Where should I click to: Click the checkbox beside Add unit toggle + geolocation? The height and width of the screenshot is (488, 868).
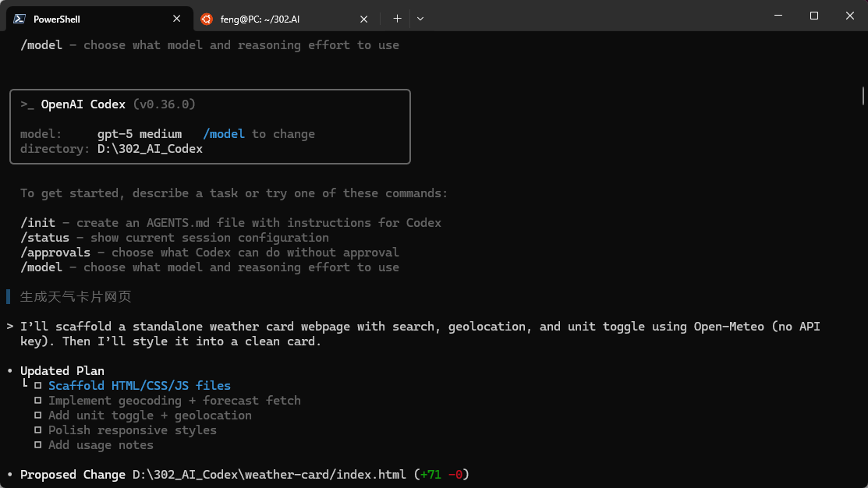coord(37,416)
